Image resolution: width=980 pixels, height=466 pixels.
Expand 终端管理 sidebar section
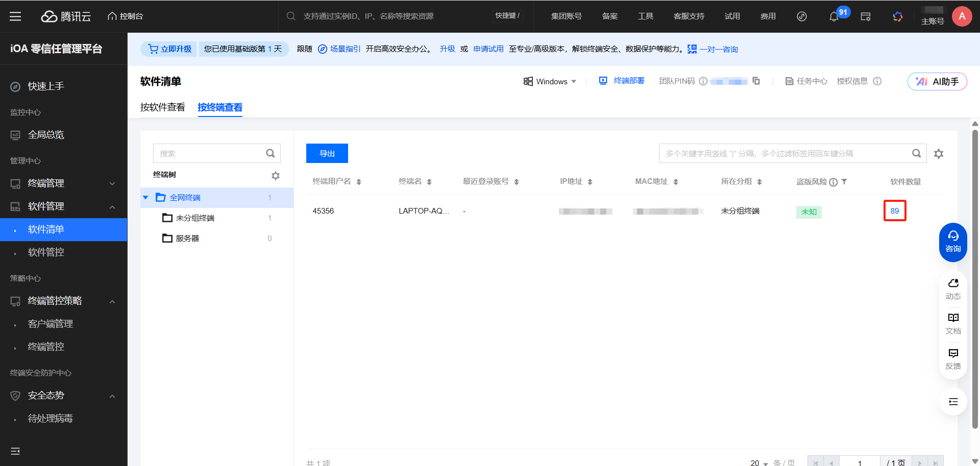pos(63,183)
